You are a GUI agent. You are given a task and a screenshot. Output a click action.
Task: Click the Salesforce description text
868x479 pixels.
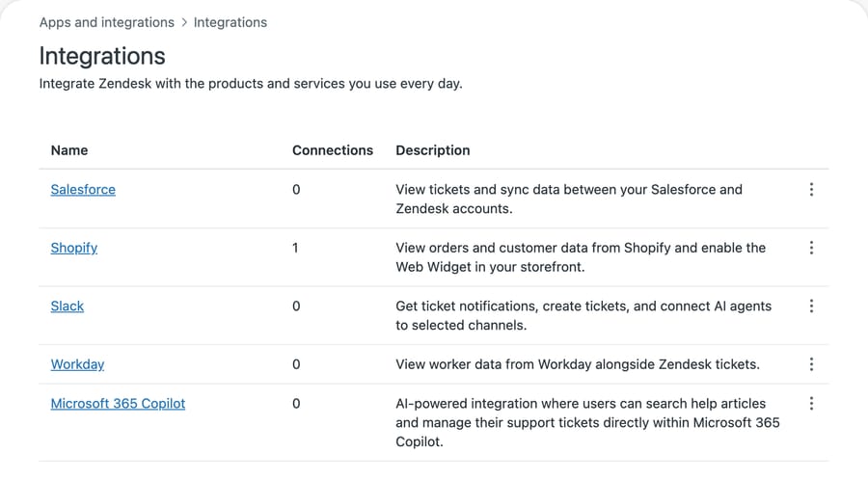pos(569,200)
